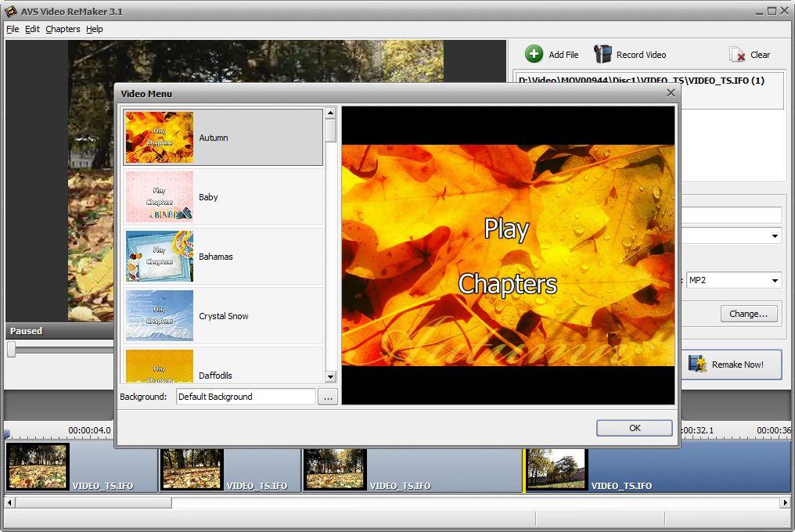The height and width of the screenshot is (532, 795).
Task: Minimize the AVS Video ReMaker window
Action: click(759, 11)
